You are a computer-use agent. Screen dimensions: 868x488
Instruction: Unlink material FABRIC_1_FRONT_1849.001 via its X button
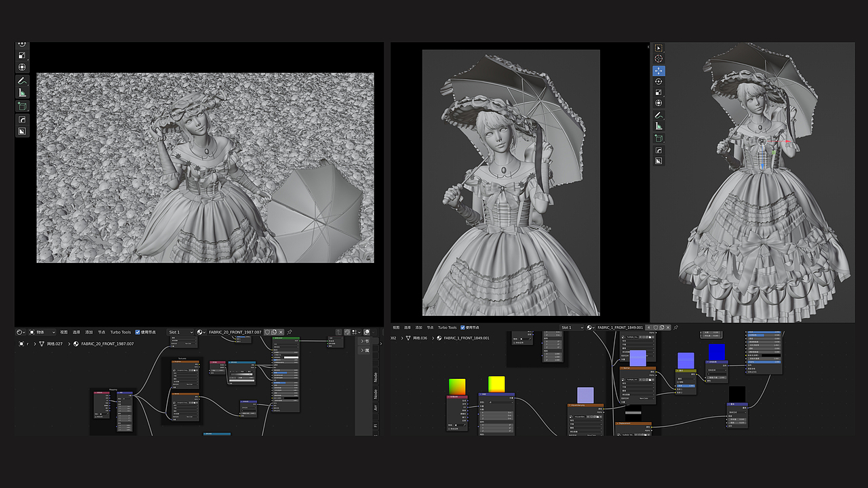point(669,328)
